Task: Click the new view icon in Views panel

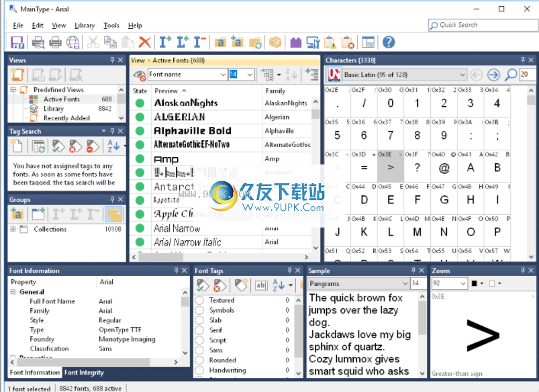Action: click(17, 75)
